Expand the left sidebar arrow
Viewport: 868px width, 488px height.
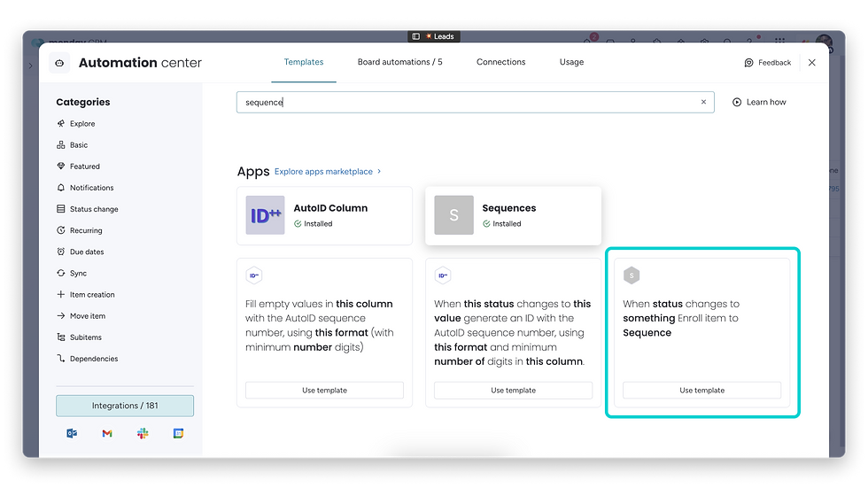coord(30,66)
